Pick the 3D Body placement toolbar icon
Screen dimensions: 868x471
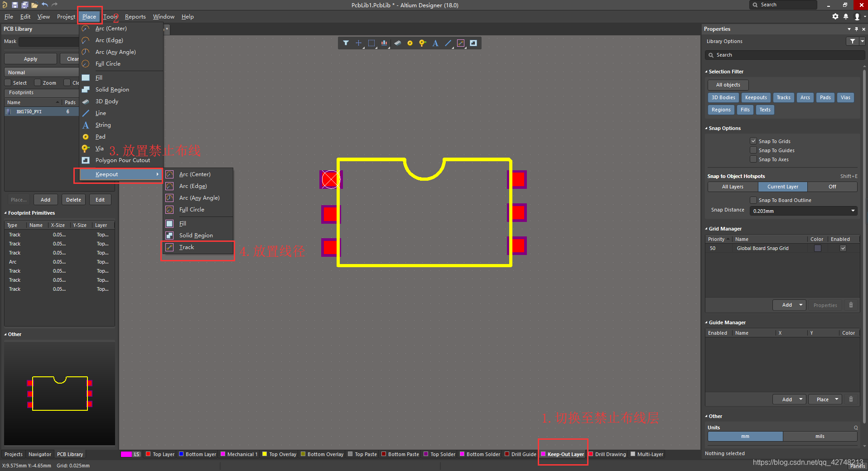point(397,43)
